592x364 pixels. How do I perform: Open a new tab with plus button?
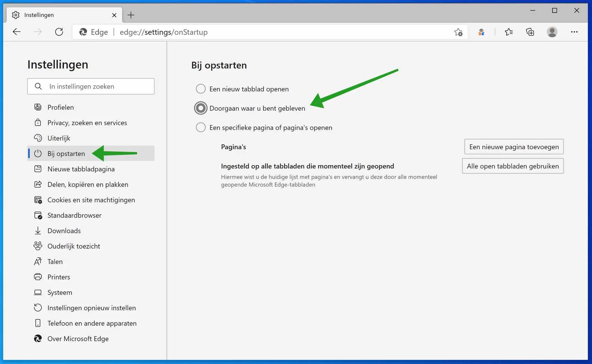[x=131, y=15]
